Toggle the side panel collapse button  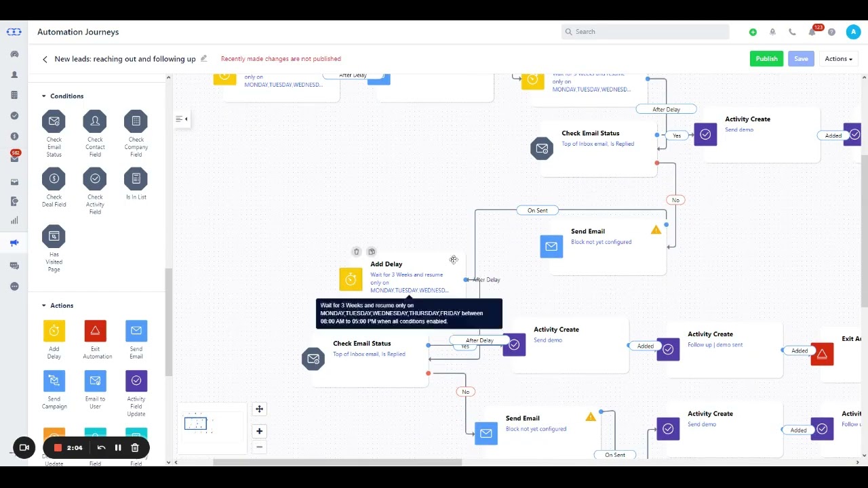[x=181, y=119]
